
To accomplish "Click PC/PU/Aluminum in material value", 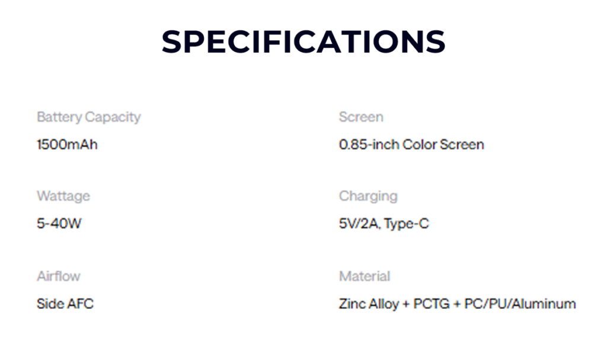I will coord(520,304).
